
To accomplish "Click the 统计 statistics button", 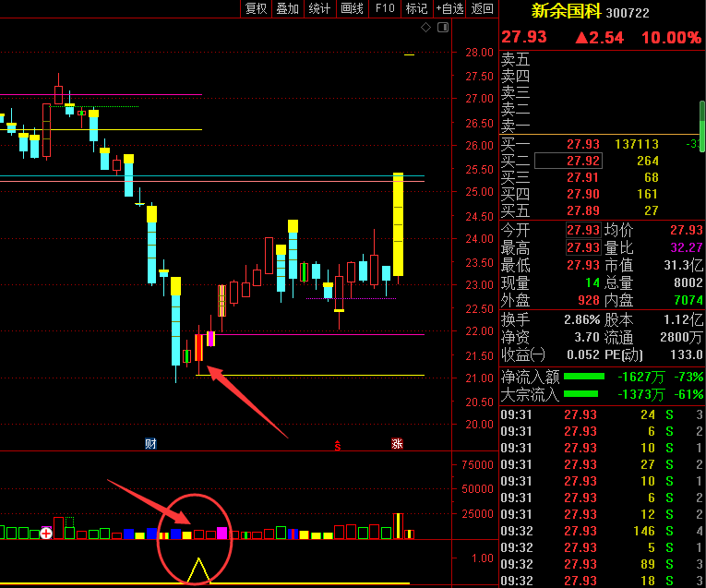I will [320, 8].
